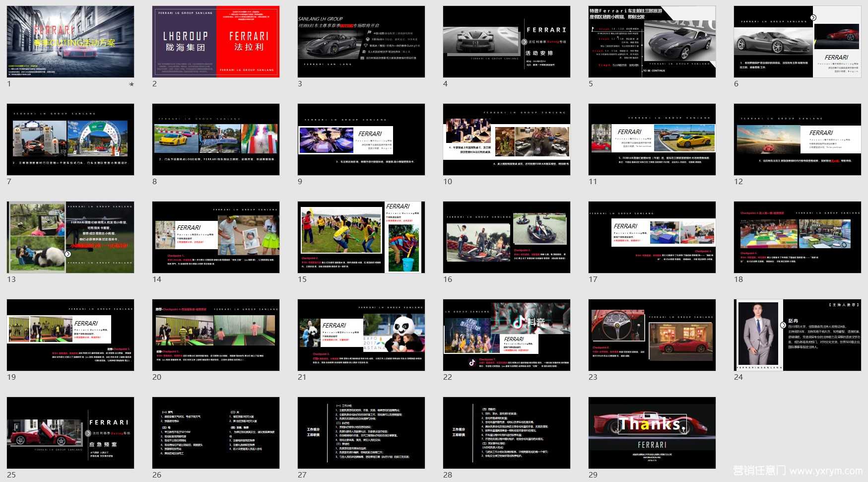Select slide 24 host 赵冉 in grey suit
868x482 pixels.
pos(798,335)
